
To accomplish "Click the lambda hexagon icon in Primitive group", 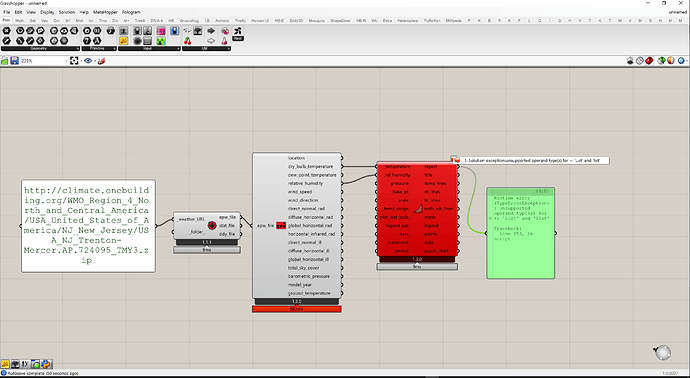I will 97,41.
